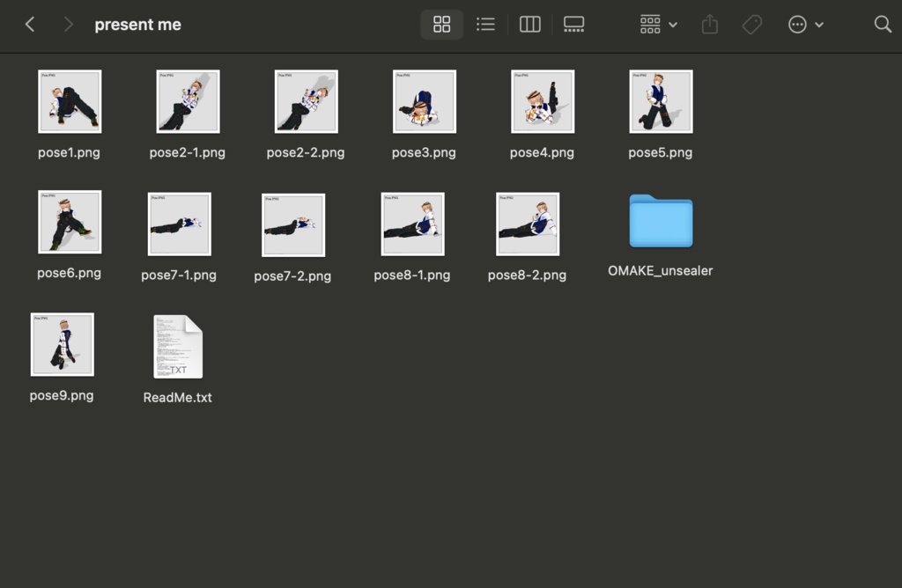Select the pose6.png thumbnail
902x588 pixels.
(x=70, y=222)
